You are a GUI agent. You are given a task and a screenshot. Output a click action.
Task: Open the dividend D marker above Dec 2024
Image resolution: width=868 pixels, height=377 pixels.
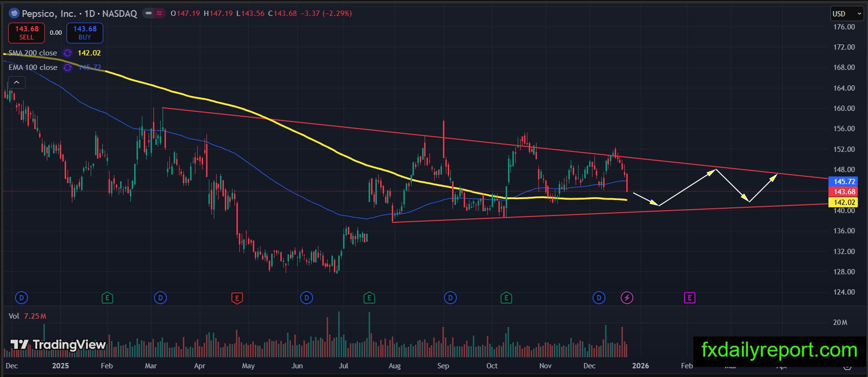[x=21, y=298]
